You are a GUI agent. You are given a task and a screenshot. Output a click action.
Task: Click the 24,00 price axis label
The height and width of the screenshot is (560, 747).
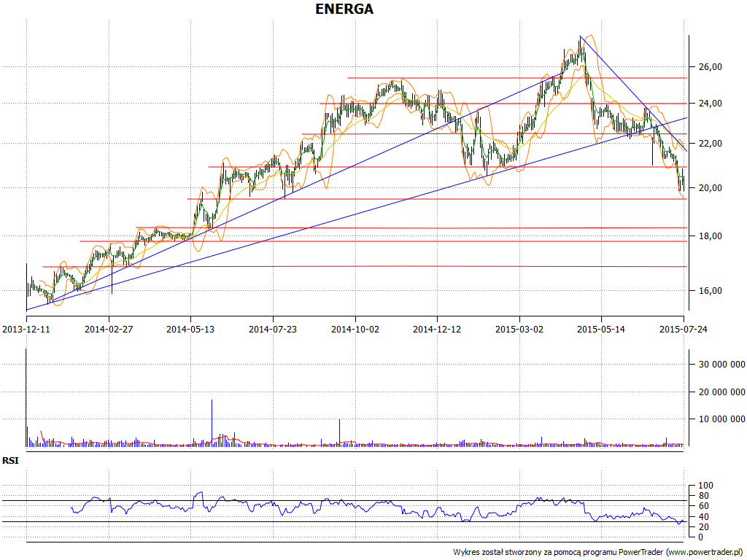click(711, 104)
